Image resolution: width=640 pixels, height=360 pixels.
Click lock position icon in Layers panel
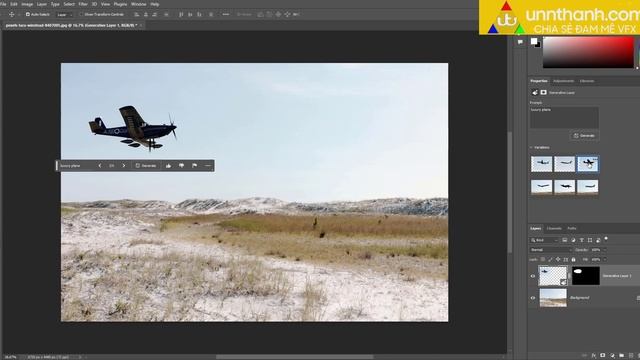pos(558,260)
